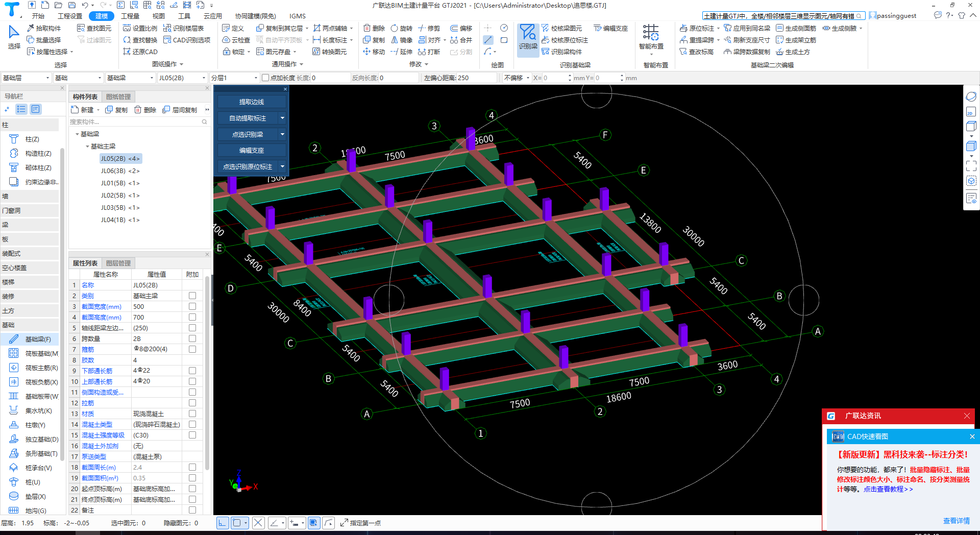Click the 拾取构件 icon
The image size is (980, 535).
click(x=44, y=28)
